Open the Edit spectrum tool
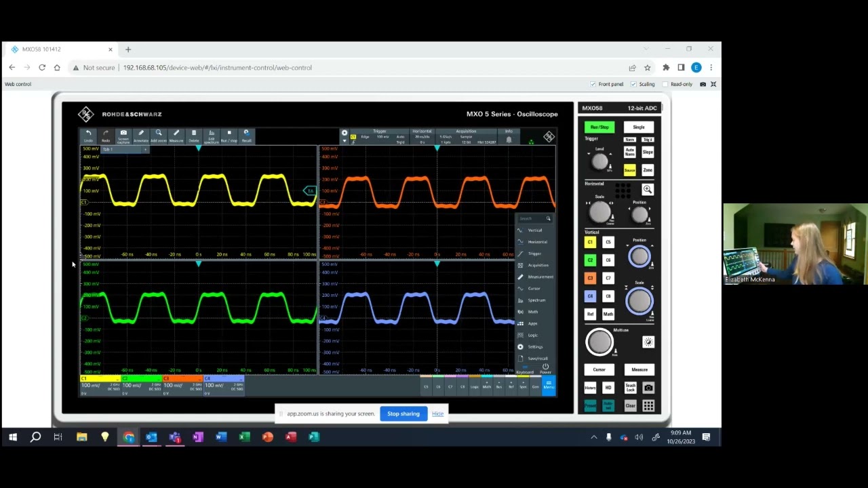This screenshot has width=868, height=488. point(212,136)
